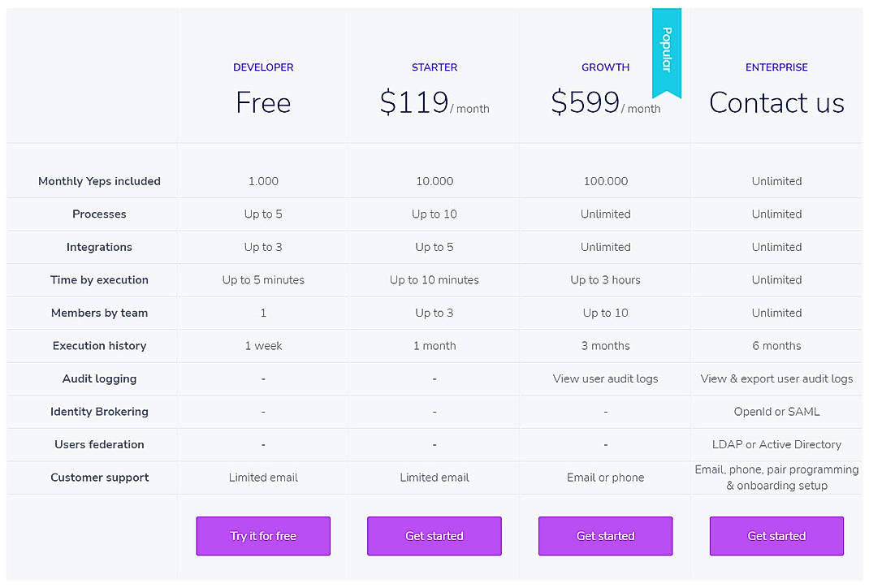
Task: Select the STARTER plan header
Action: [434, 67]
